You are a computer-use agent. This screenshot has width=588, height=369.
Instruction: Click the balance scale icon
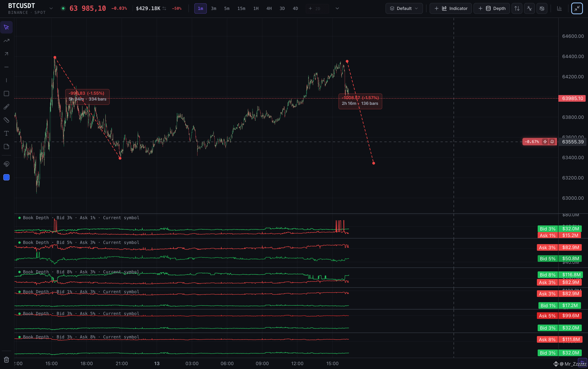coord(542,8)
